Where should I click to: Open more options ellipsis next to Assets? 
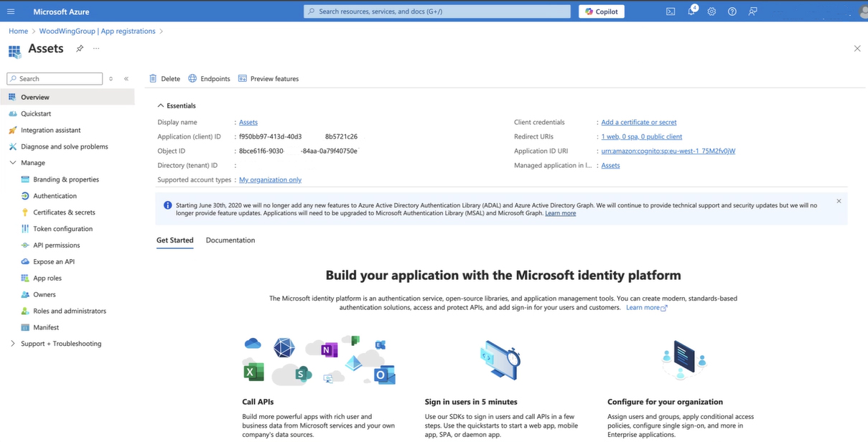click(x=96, y=49)
